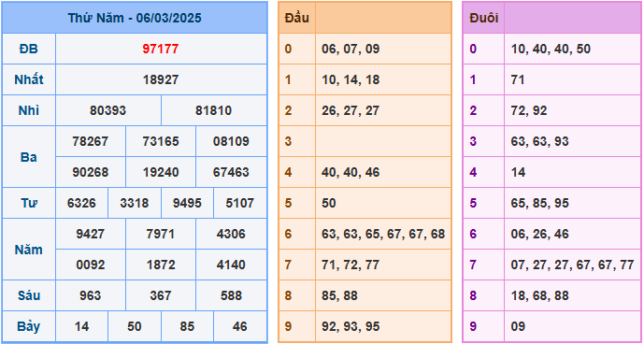Select Năm prize number 4306

[x=231, y=234]
